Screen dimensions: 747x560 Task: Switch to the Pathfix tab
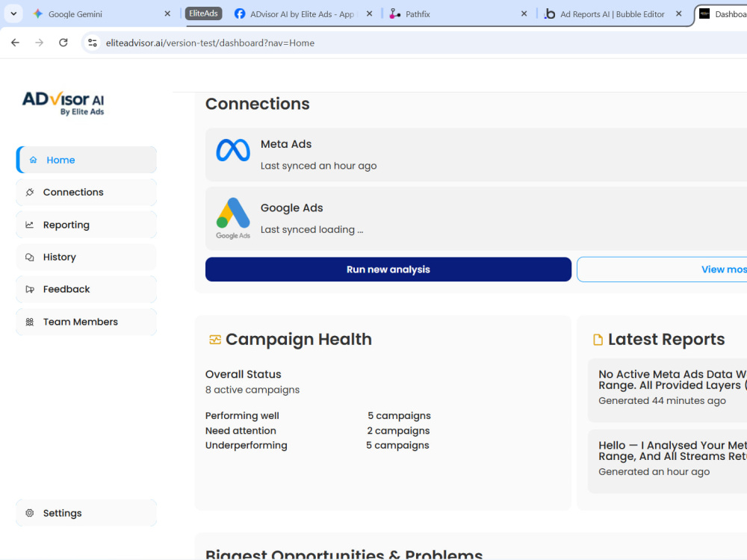point(458,13)
